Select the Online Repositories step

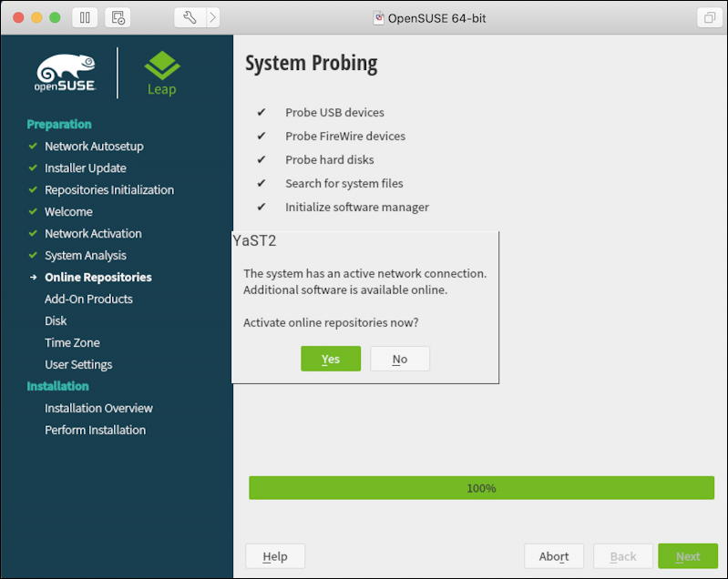click(98, 277)
